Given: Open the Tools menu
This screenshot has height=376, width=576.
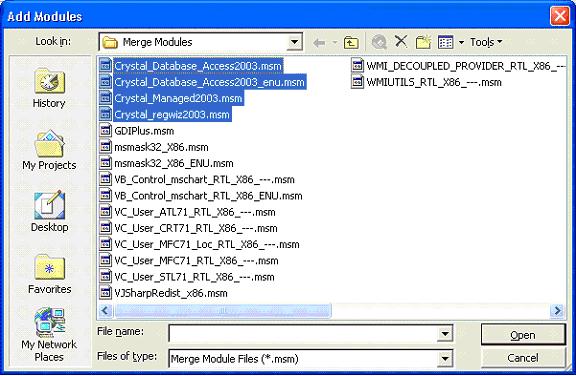Looking at the screenshot, I should tap(486, 42).
